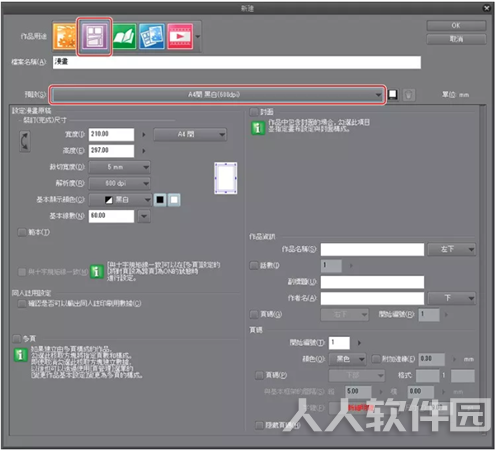Click the 作者名 author name input field
The height and width of the screenshot is (450, 496).
click(x=372, y=298)
